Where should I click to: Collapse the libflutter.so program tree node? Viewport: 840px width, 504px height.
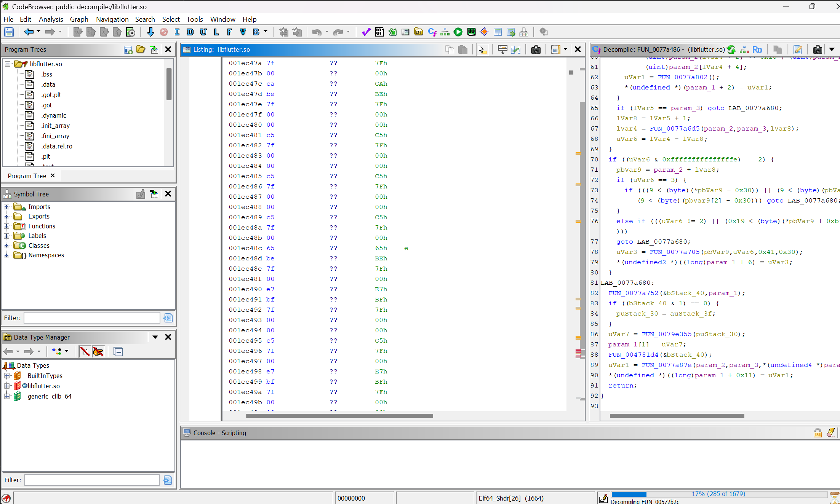click(x=7, y=64)
